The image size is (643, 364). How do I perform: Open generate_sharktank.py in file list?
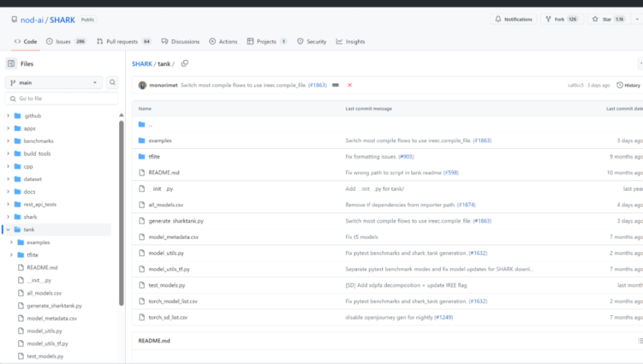(x=176, y=221)
